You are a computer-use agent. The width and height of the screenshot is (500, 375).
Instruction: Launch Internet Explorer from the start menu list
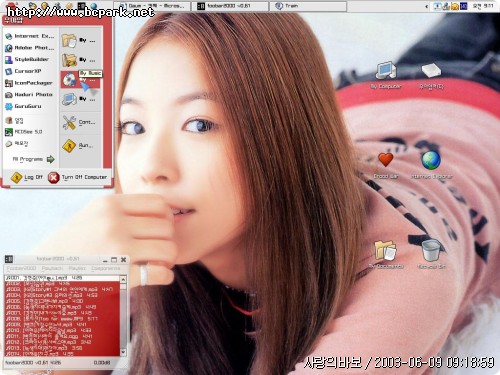pyautogui.click(x=30, y=36)
